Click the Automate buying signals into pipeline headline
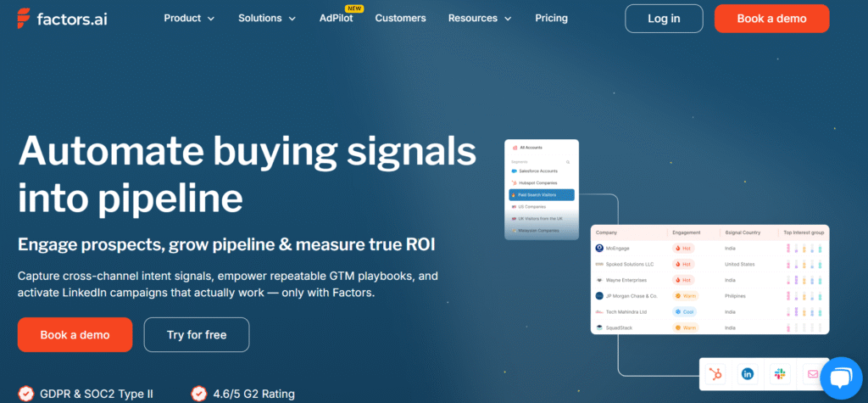The height and width of the screenshot is (403, 868). 248,174
